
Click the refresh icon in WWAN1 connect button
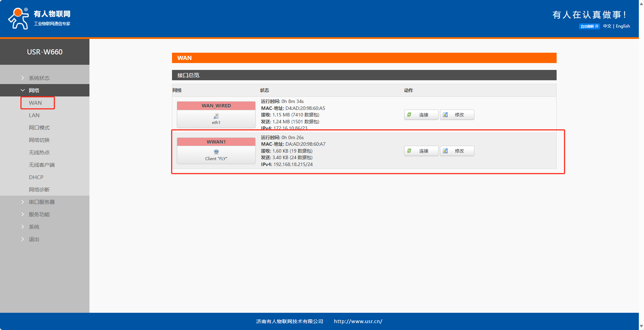point(409,151)
